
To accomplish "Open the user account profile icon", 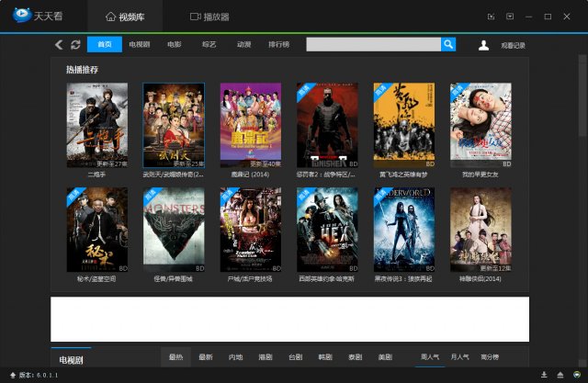I will [x=483, y=45].
